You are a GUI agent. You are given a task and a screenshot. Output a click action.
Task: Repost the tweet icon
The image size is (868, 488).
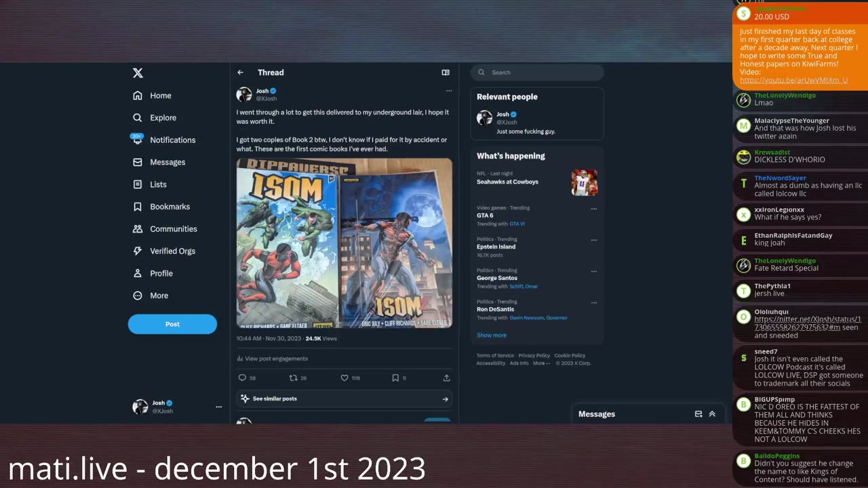[x=293, y=378]
